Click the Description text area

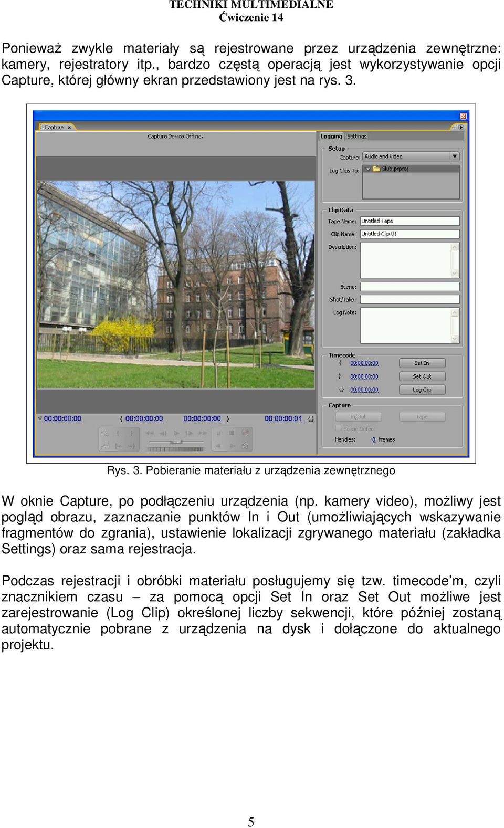(x=406, y=260)
